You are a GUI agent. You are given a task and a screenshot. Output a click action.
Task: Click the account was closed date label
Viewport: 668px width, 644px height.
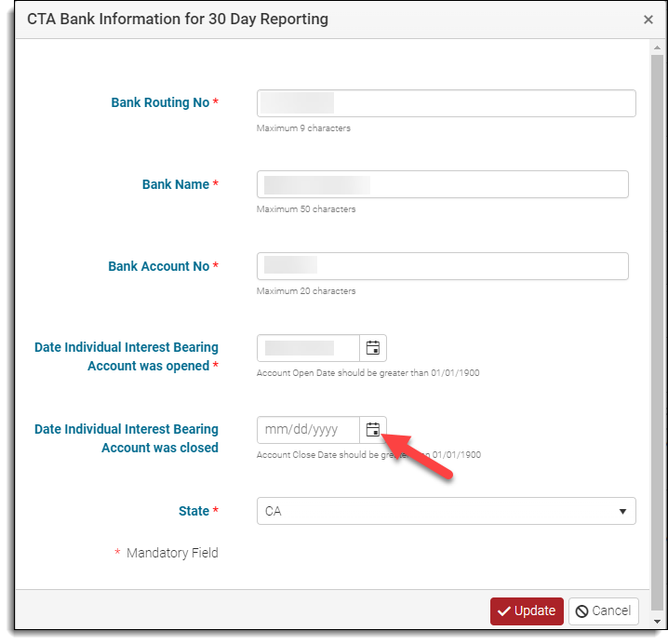point(127,438)
